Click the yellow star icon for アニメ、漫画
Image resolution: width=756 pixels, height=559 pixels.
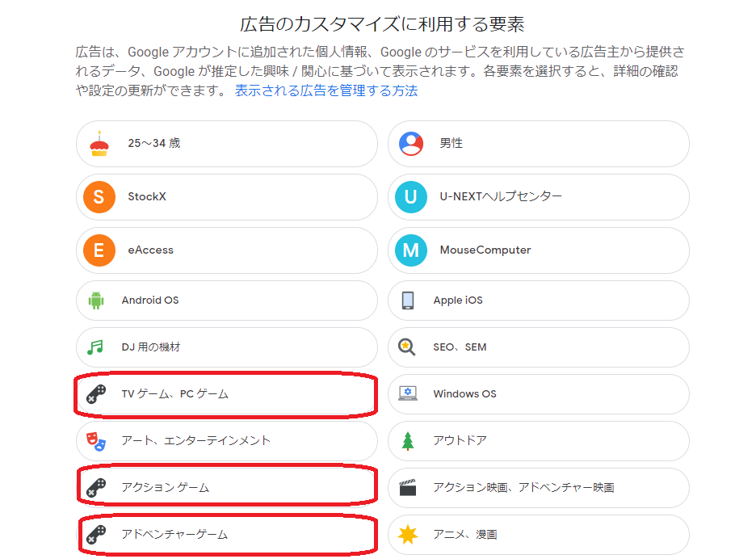[408, 535]
